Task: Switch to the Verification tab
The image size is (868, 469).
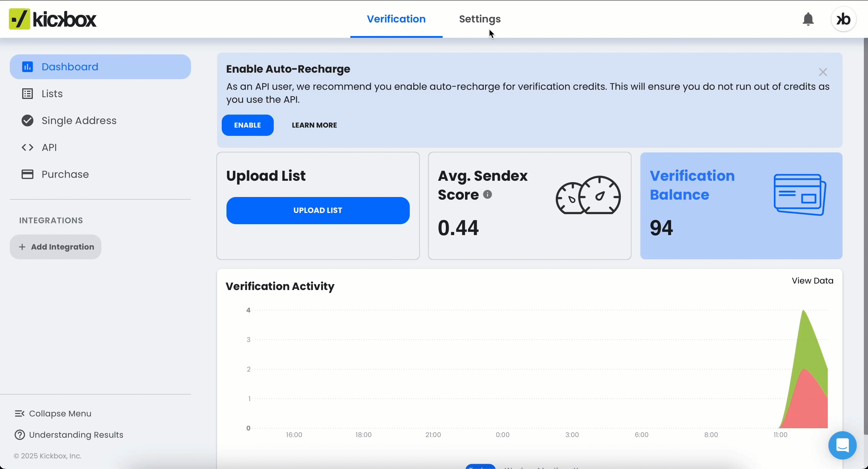Action: pos(396,19)
